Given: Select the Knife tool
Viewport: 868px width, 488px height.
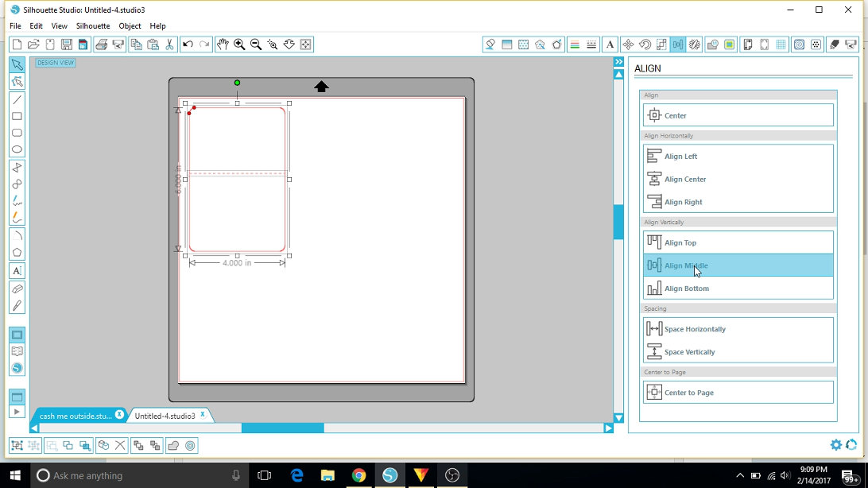Looking at the screenshot, I should click(17, 305).
